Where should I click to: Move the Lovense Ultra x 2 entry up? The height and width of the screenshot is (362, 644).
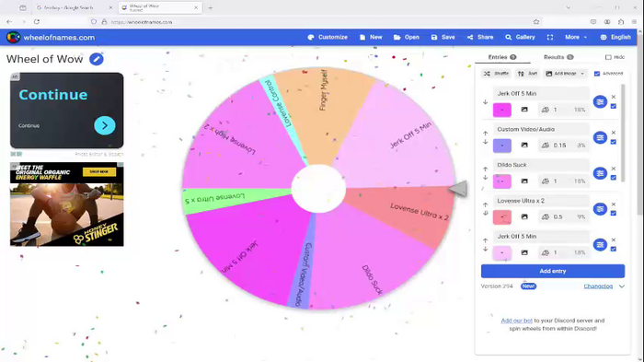point(486,204)
